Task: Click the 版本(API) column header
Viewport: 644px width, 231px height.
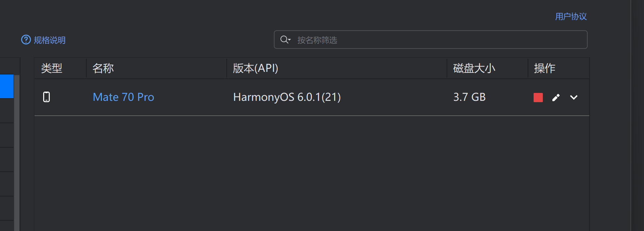Action: click(255, 68)
